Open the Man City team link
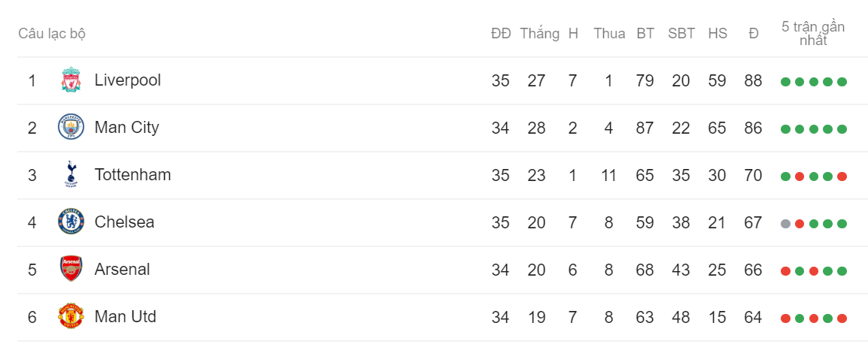The image size is (868, 344). (127, 128)
